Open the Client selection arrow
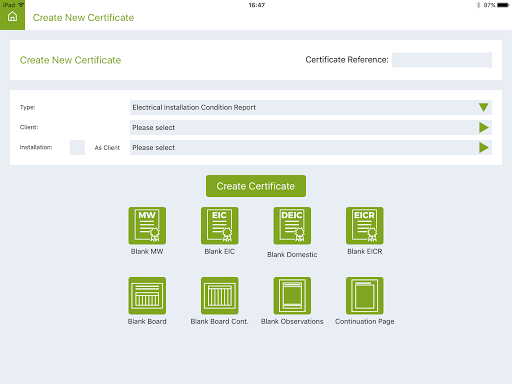This screenshot has width=512, height=384. [x=484, y=127]
